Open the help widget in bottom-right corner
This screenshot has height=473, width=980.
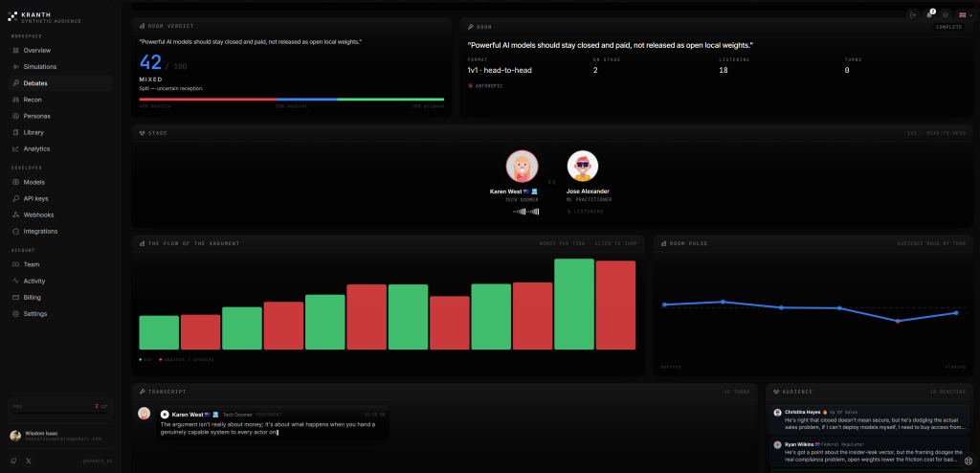tap(969, 462)
